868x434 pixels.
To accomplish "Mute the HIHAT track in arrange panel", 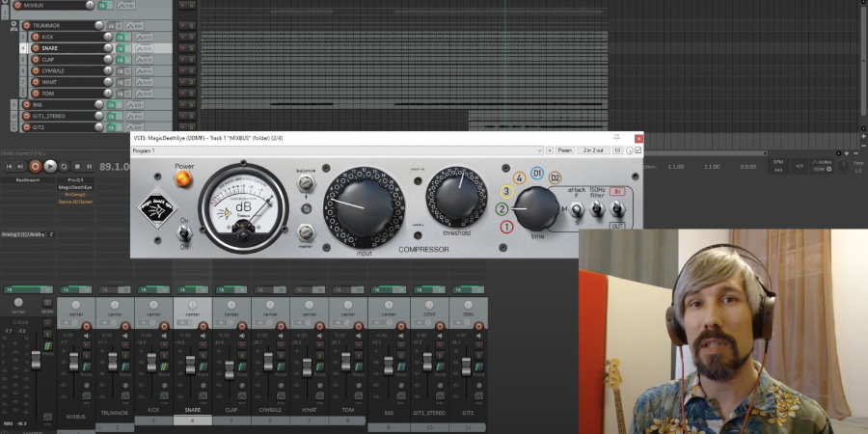I will tap(182, 82).
